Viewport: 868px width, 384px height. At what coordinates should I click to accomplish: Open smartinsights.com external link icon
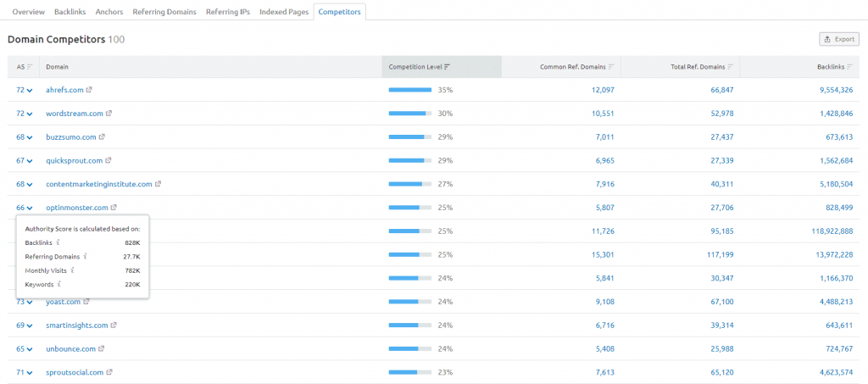(114, 326)
